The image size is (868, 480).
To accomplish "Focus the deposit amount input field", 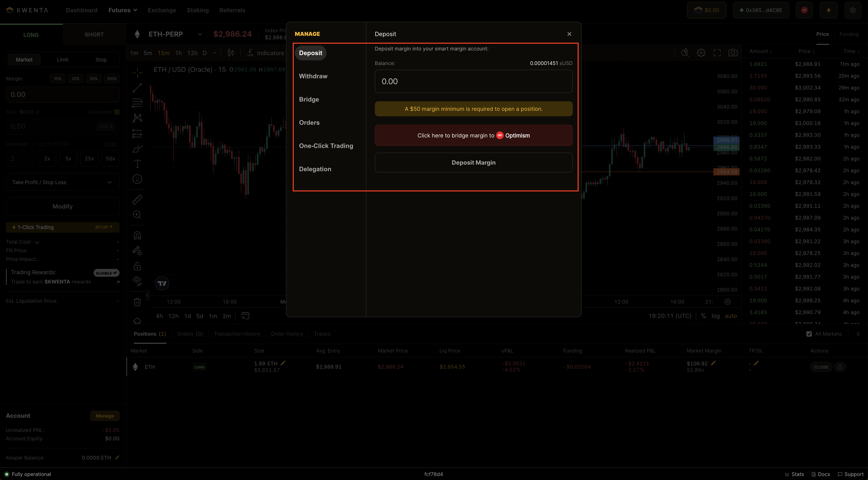I will pos(473,81).
